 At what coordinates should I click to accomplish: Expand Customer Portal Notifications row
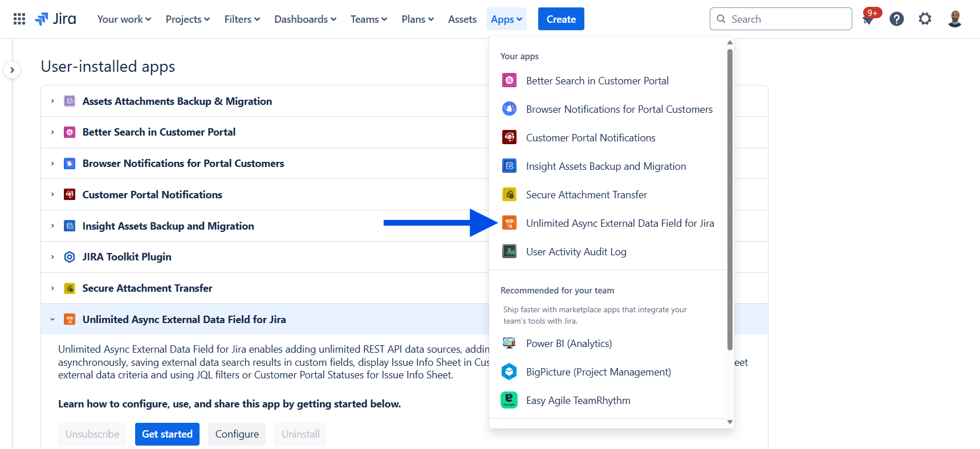click(x=52, y=194)
